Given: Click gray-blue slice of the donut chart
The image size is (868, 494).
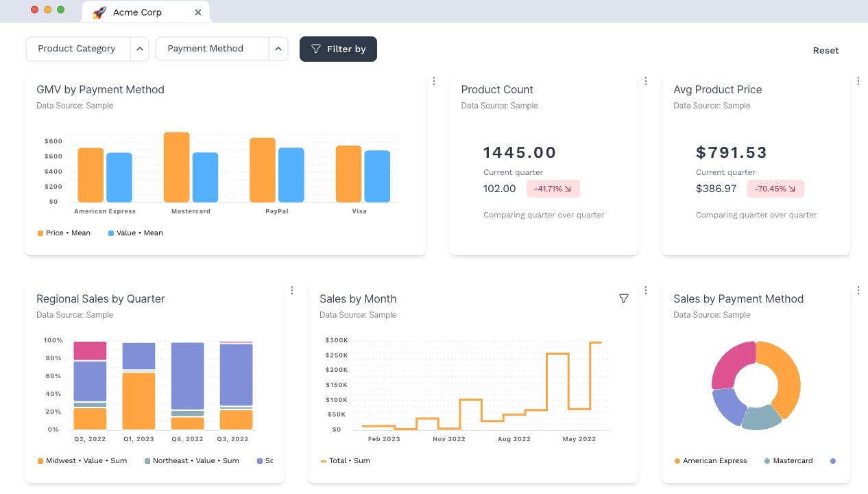Looking at the screenshot, I should pos(761,417).
